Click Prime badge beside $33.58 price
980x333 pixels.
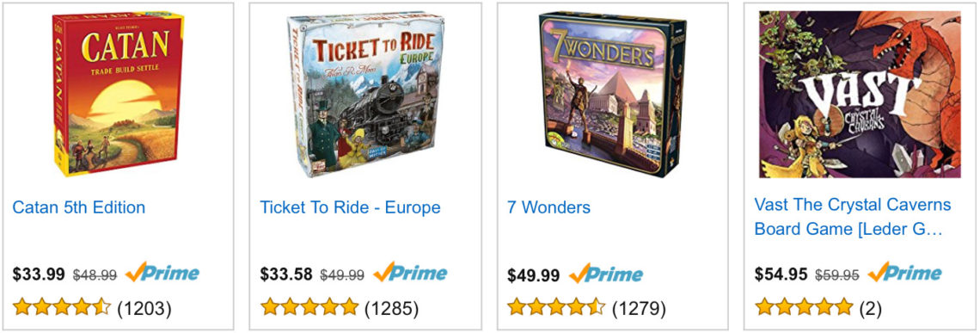pyautogui.click(x=410, y=273)
